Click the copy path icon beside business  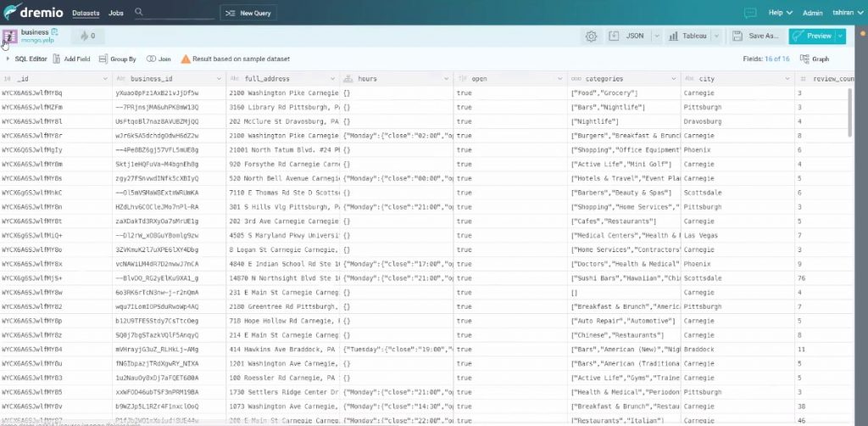point(55,31)
